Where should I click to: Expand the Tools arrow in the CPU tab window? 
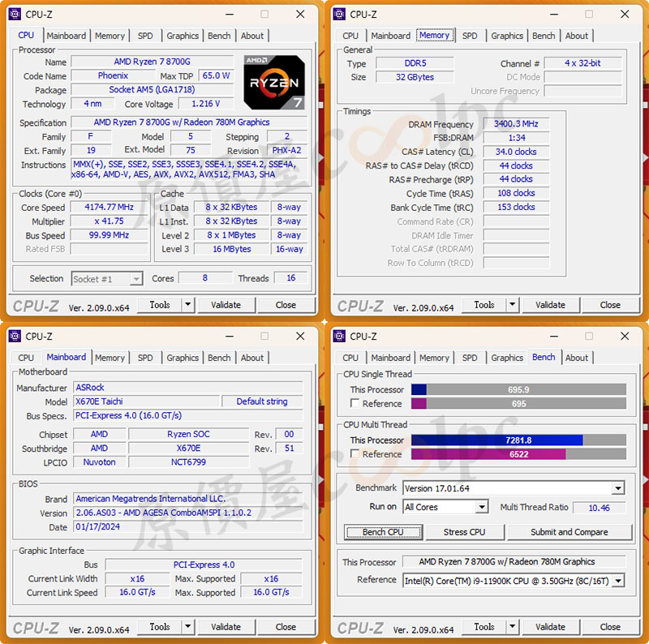click(188, 305)
